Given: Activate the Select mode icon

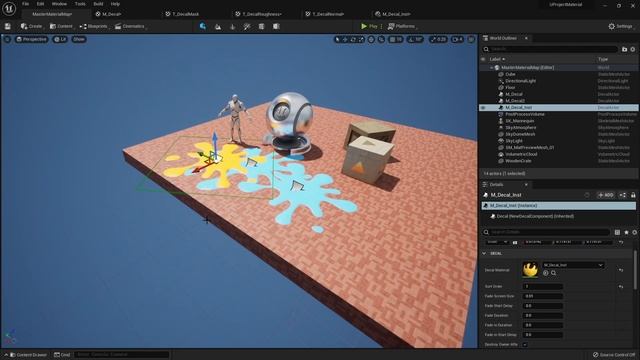Looking at the screenshot, I should pos(203,26).
